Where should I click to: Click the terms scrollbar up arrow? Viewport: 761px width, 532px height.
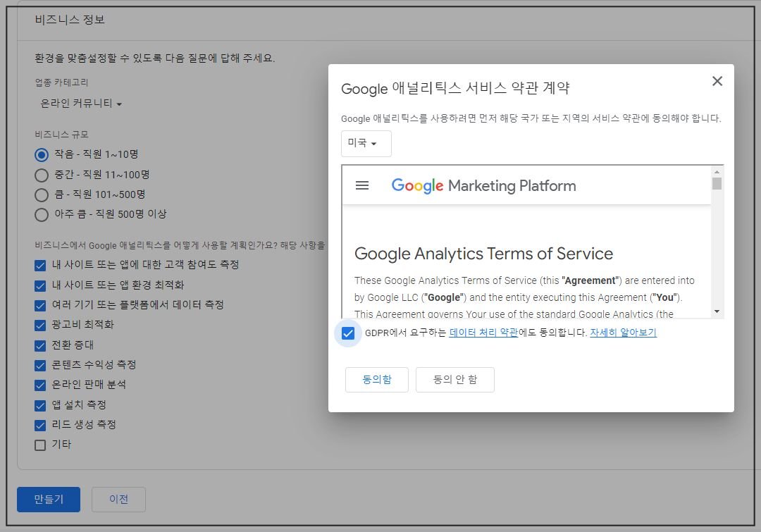point(717,172)
